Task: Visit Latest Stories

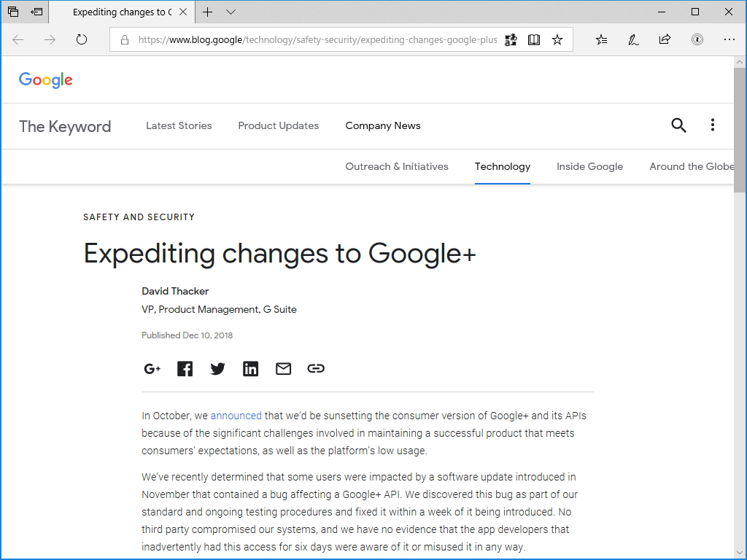Action: coord(179,125)
